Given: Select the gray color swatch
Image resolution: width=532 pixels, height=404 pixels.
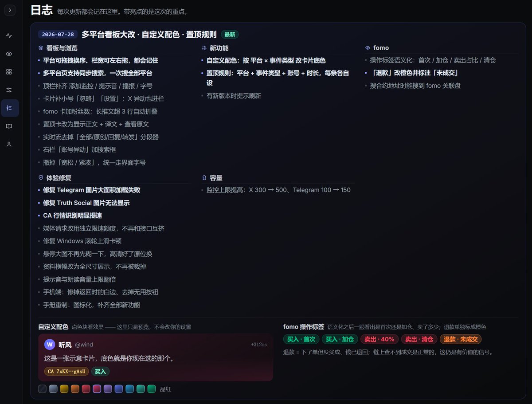Looking at the screenshot, I should 53,389.
